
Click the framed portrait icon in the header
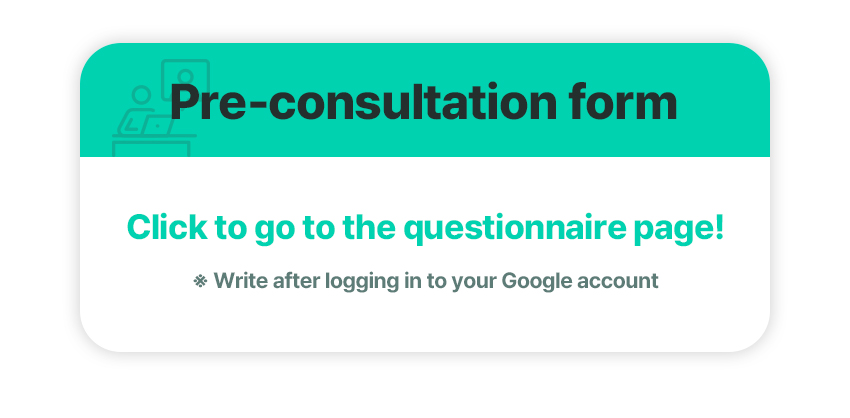(185, 80)
